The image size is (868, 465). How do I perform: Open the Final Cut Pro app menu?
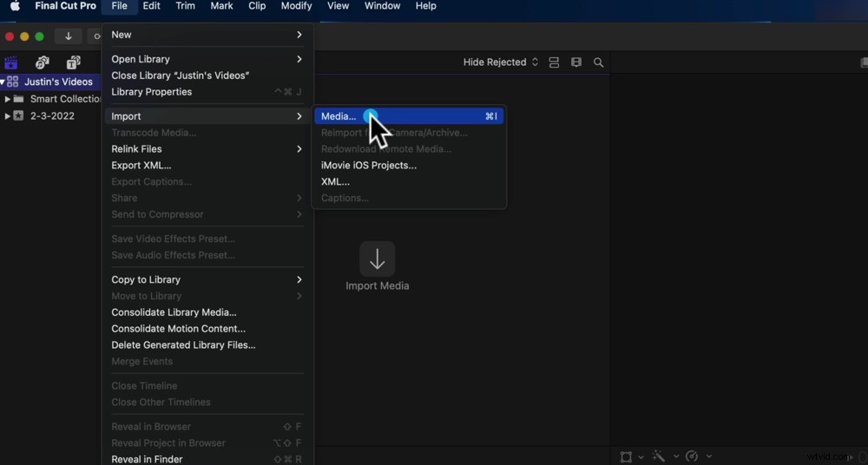click(65, 6)
